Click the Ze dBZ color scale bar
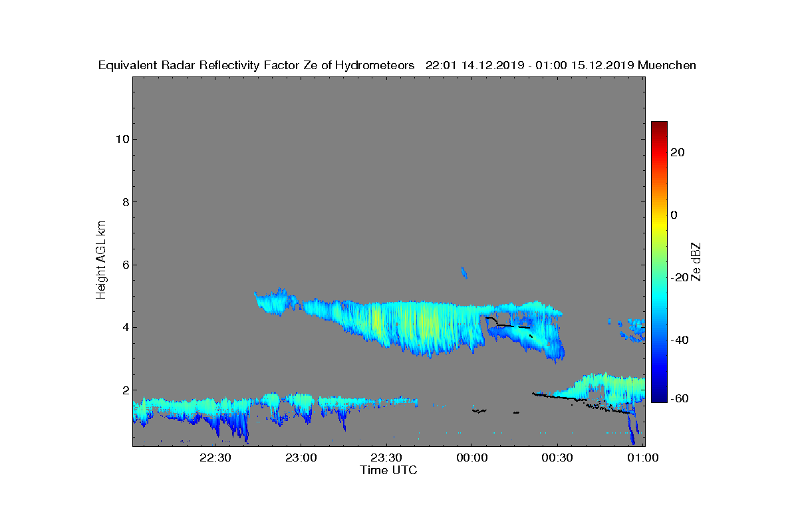Viewport: 798px width, 532px height. point(659,261)
